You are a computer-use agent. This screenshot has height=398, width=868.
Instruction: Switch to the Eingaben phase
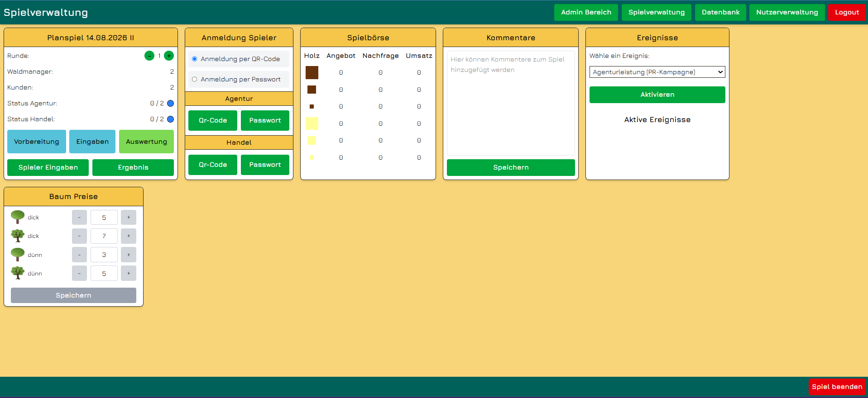tap(92, 142)
